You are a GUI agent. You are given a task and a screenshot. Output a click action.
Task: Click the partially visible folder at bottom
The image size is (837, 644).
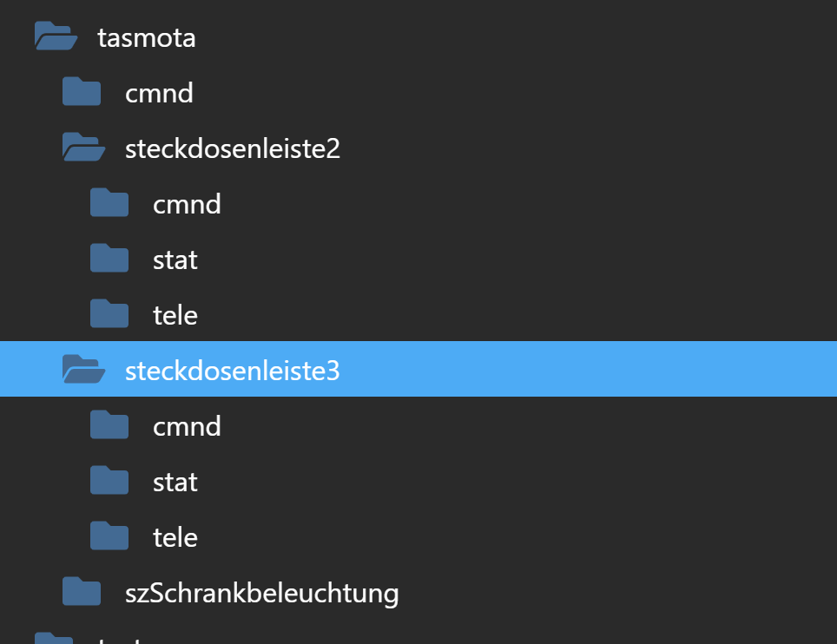coord(53,638)
